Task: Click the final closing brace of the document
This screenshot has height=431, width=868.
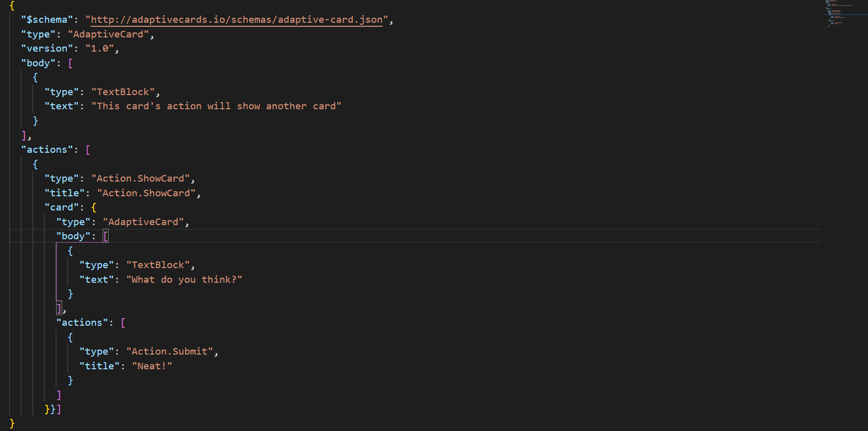Action: [x=12, y=423]
